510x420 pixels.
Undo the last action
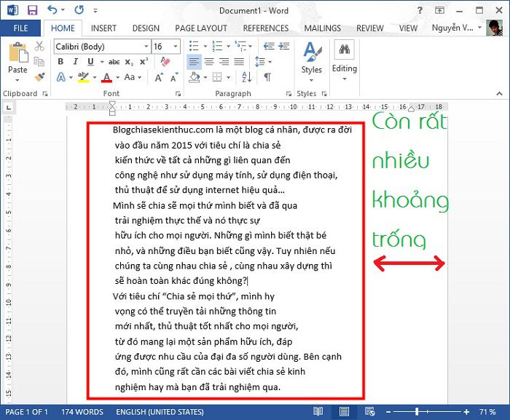tap(52, 9)
